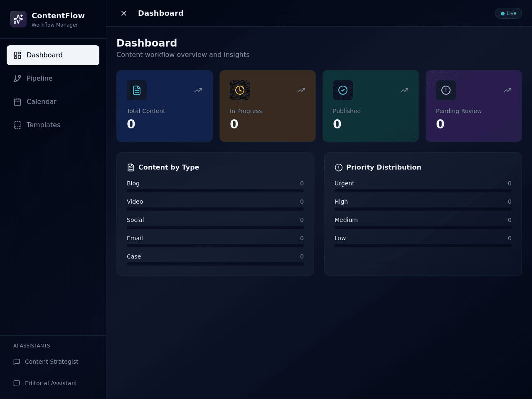Click the 'Published' card label
Screen dimensions: 532x399
[x=347, y=111]
